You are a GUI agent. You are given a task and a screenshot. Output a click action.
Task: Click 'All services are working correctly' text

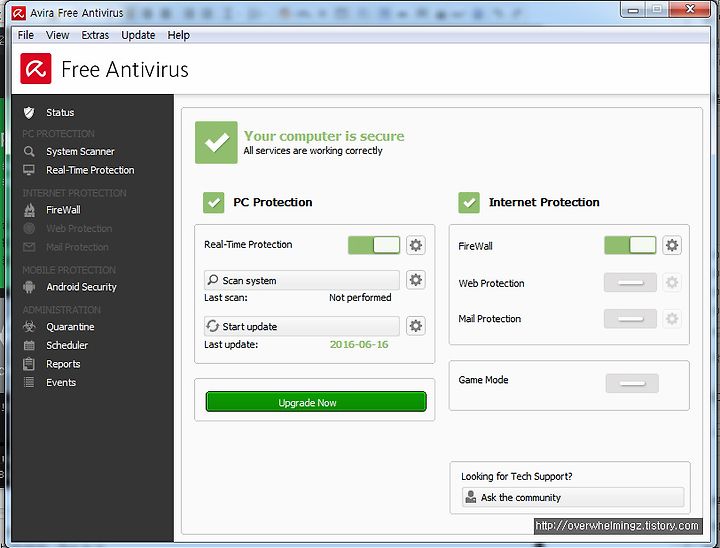(313, 151)
